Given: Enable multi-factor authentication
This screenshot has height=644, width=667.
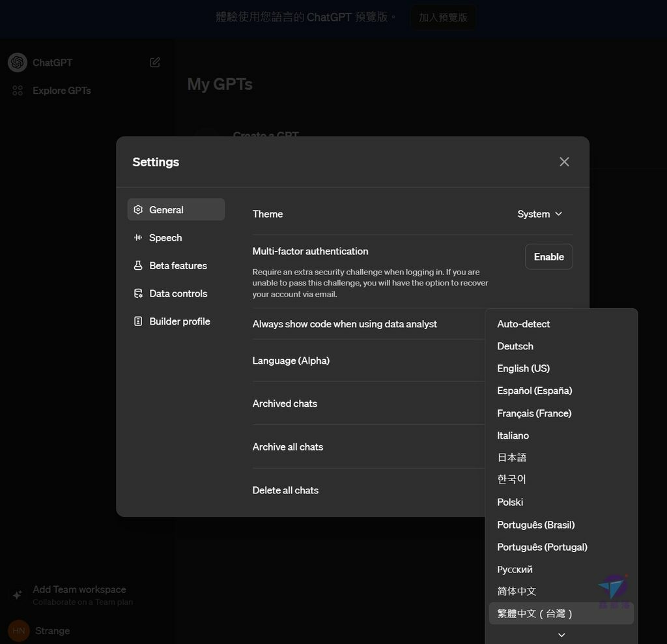Looking at the screenshot, I should coord(548,257).
